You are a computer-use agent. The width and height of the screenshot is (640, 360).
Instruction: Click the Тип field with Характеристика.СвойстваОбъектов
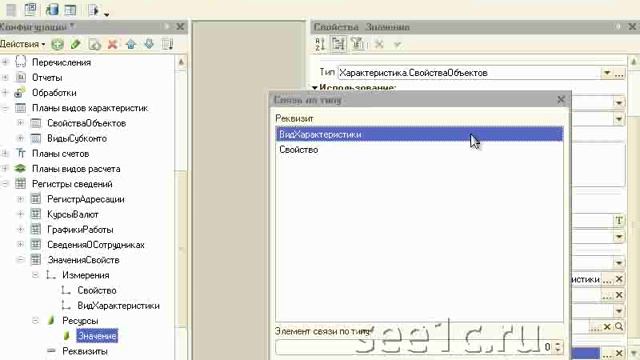click(469, 73)
